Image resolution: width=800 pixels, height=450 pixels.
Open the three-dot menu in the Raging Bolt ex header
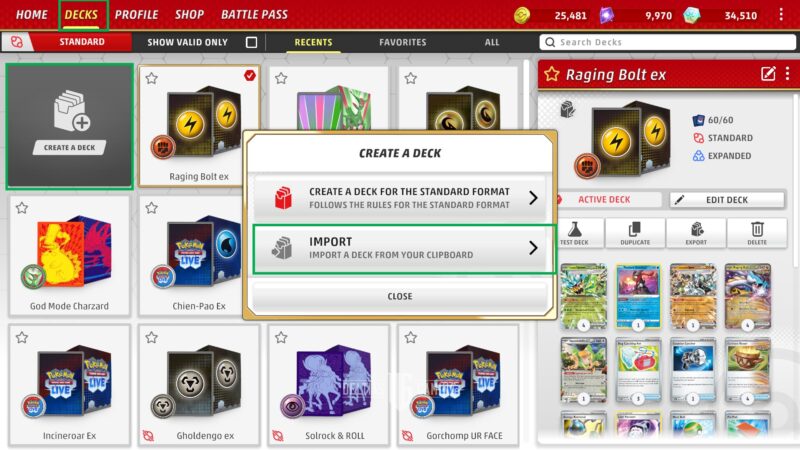[787, 74]
